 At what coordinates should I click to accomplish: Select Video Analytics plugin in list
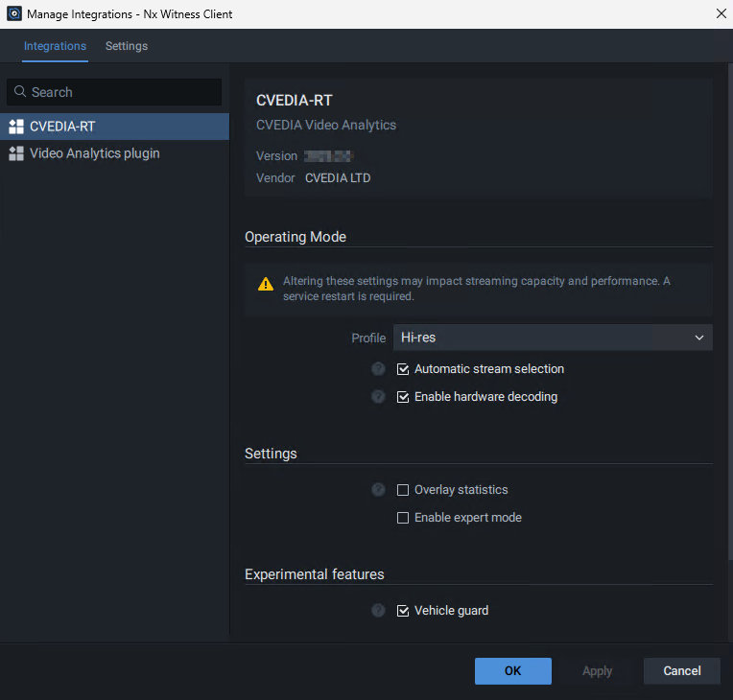tap(114, 153)
